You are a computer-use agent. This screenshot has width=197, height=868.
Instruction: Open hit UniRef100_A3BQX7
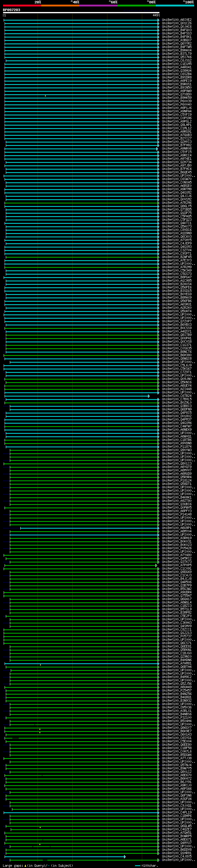pyautogui.click(x=176, y=40)
